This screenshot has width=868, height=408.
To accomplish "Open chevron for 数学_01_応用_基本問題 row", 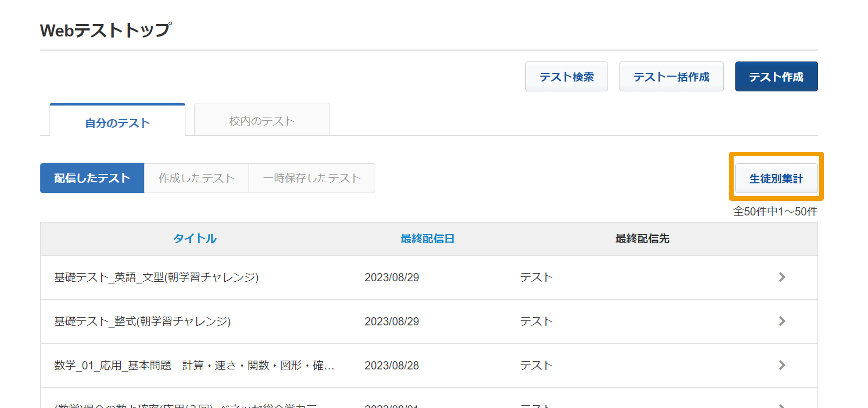I will [782, 365].
